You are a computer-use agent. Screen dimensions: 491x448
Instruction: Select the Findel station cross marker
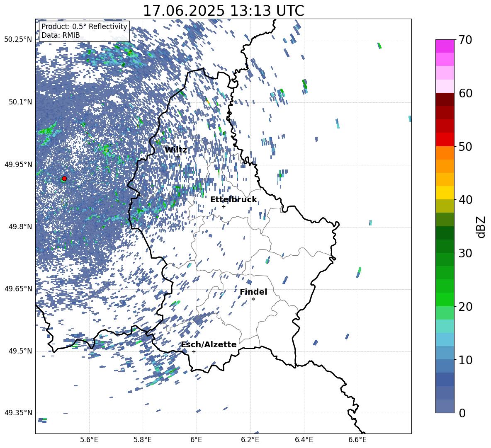click(x=253, y=299)
